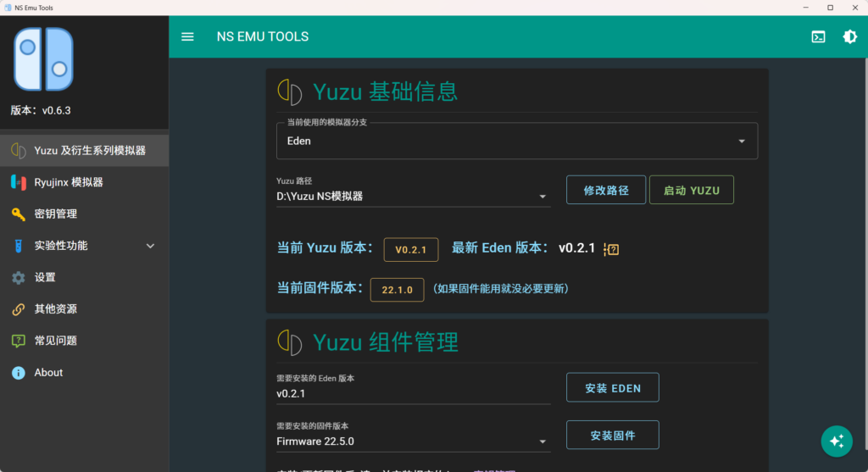Click the Yuzu 基础信息 heading
868x472 pixels.
click(x=386, y=92)
